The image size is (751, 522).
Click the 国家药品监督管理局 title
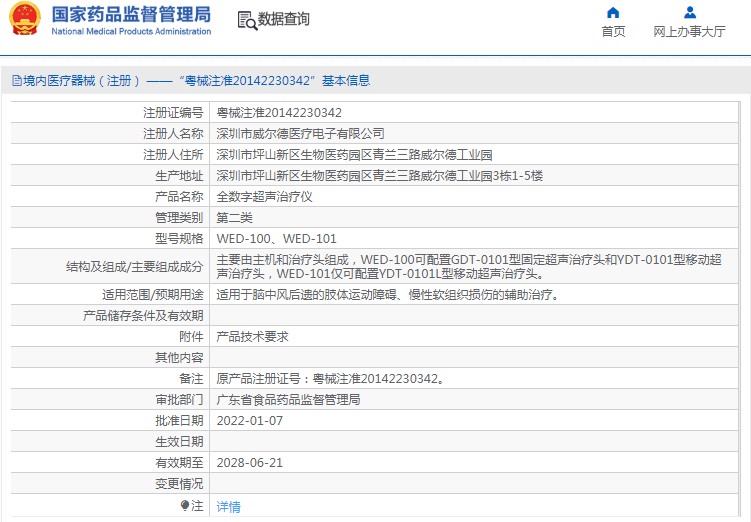click(x=131, y=14)
